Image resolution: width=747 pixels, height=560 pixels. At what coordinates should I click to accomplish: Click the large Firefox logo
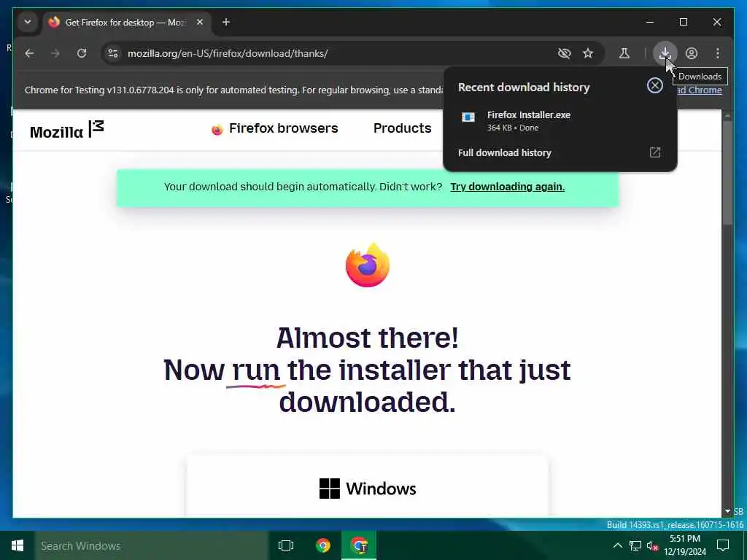coord(368,265)
